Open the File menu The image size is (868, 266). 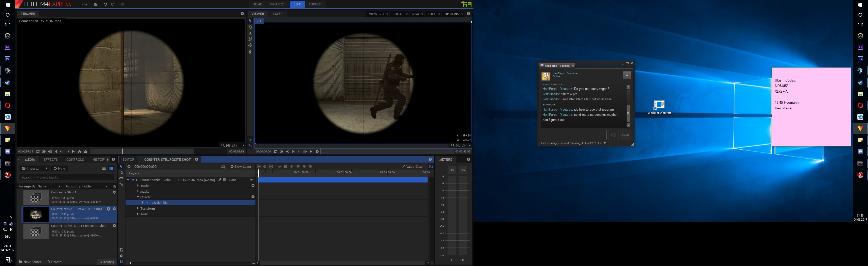click(85, 4)
